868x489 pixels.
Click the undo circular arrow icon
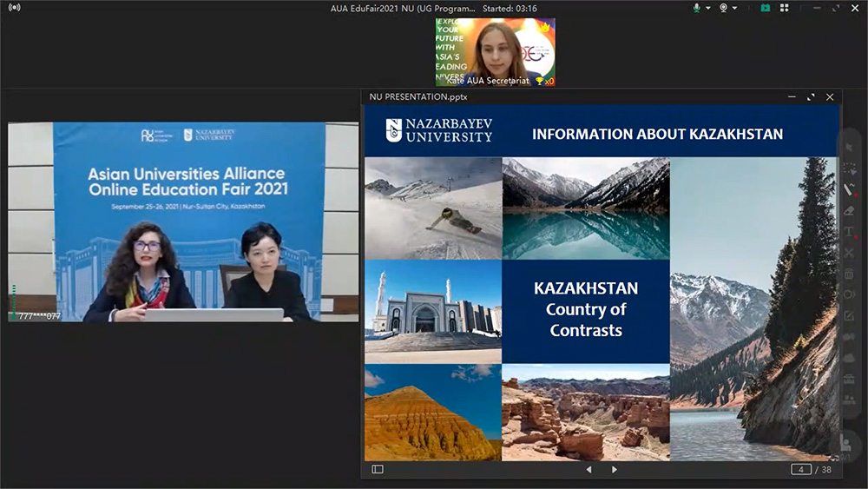pyautogui.click(x=849, y=294)
